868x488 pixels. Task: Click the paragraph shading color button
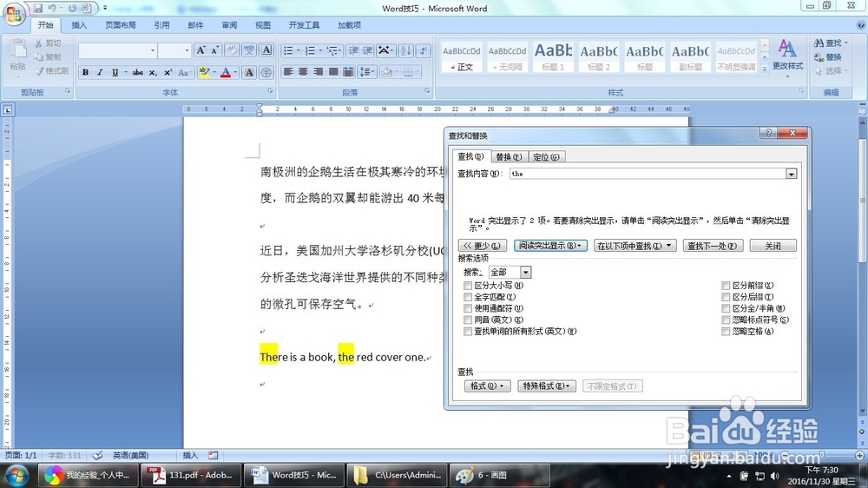[x=387, y=71]
